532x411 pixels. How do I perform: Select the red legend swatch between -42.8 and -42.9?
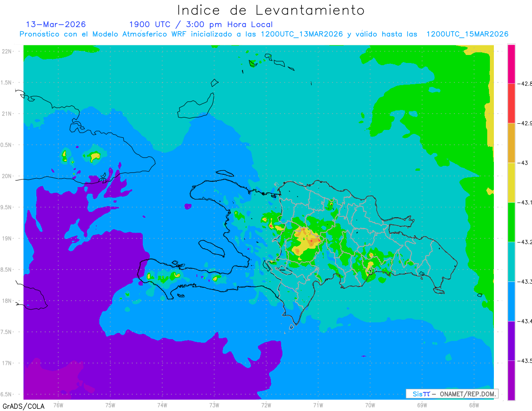[511, 103]
